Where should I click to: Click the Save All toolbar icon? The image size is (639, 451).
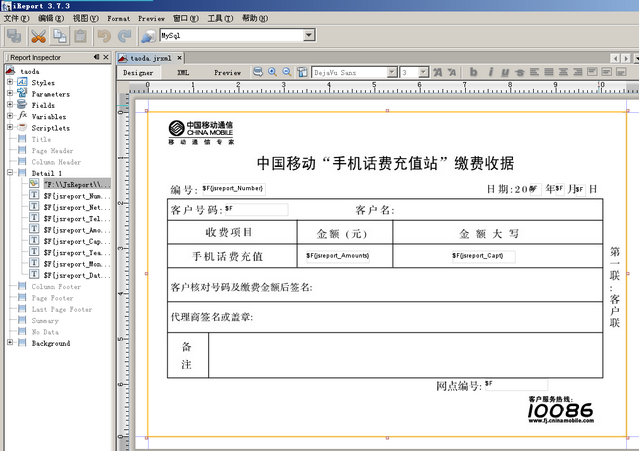14,36
